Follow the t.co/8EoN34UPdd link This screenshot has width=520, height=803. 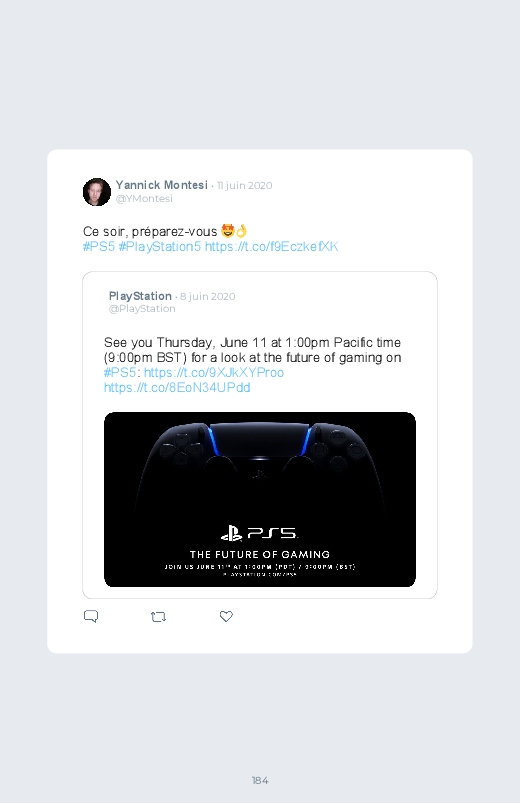coord(177,387)
